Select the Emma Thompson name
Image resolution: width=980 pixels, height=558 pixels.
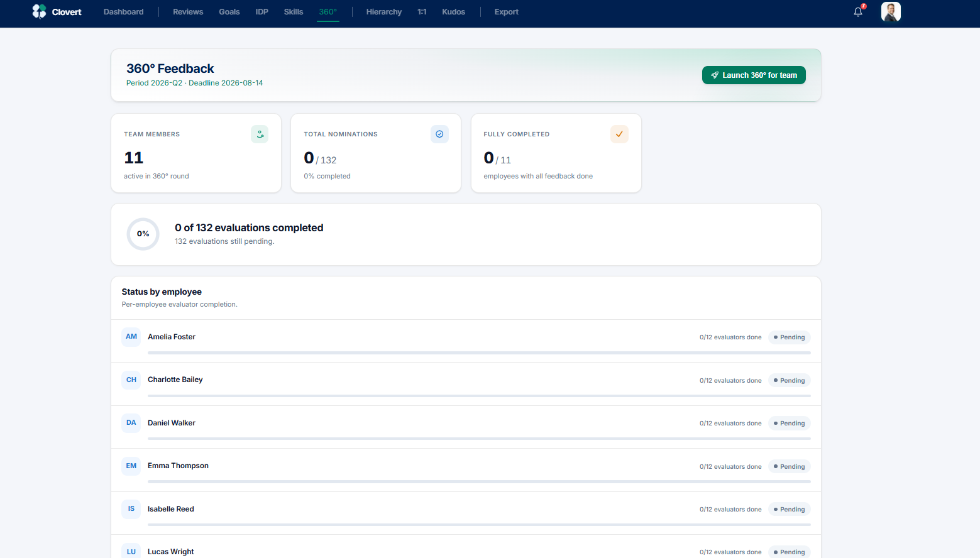tap(178, 466)
